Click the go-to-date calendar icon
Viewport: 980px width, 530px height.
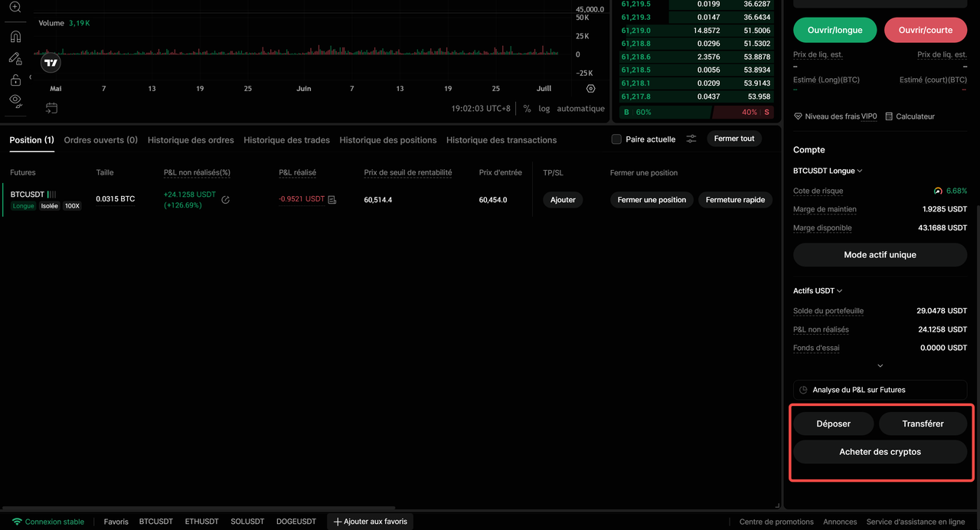51,109
